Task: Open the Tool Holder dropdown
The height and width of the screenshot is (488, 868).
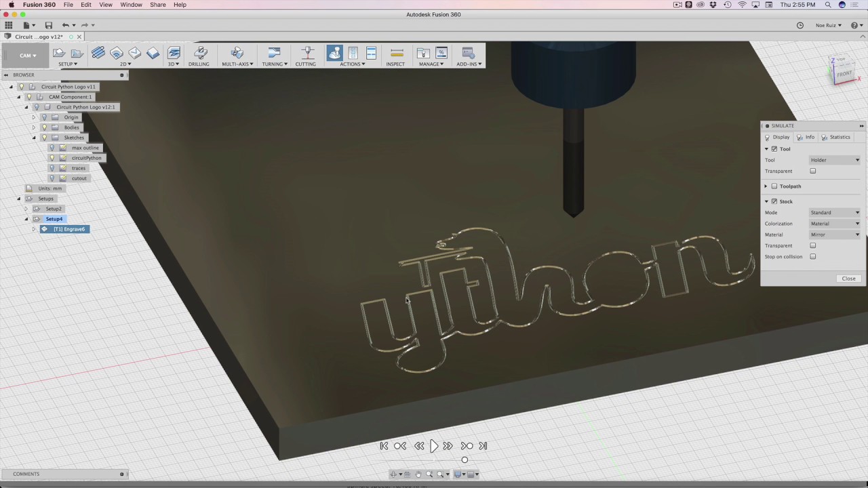Action: [835, 160]
